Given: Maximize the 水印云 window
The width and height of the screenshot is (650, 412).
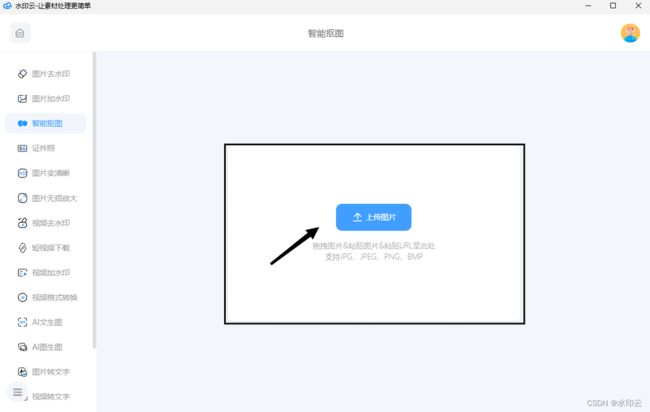Looking at the screenshot, I should click(613, 6).
